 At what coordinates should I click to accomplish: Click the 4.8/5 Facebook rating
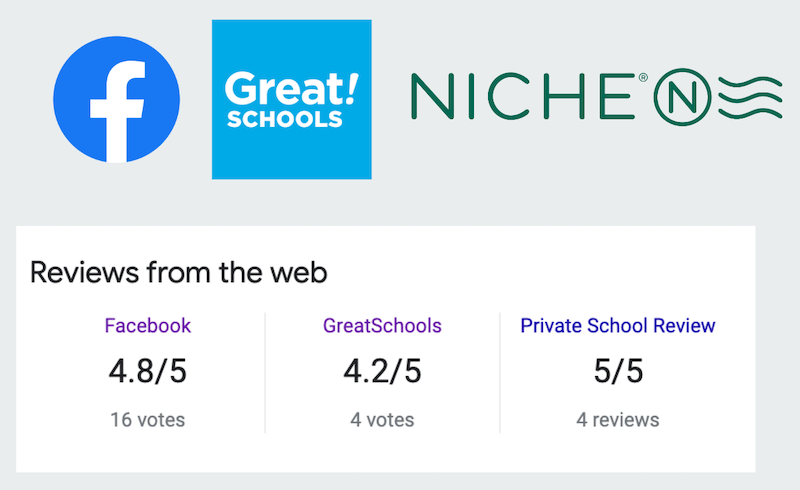tap(147, 372)
